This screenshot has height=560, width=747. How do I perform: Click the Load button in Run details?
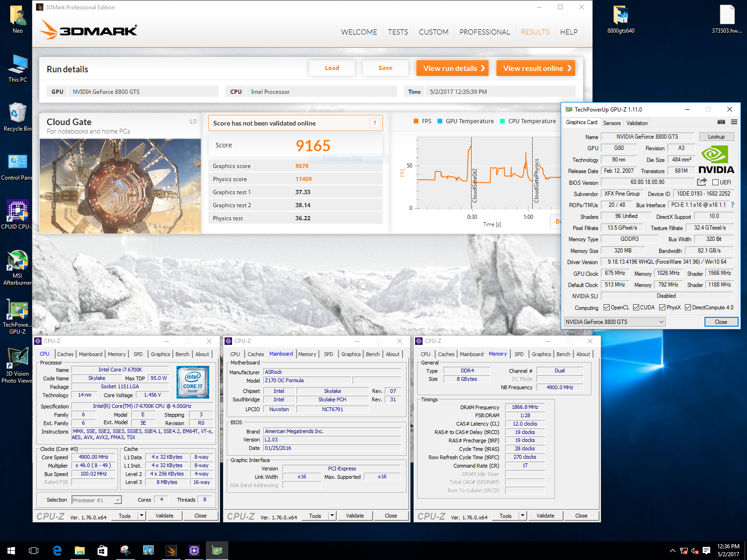tap(332, 68)
